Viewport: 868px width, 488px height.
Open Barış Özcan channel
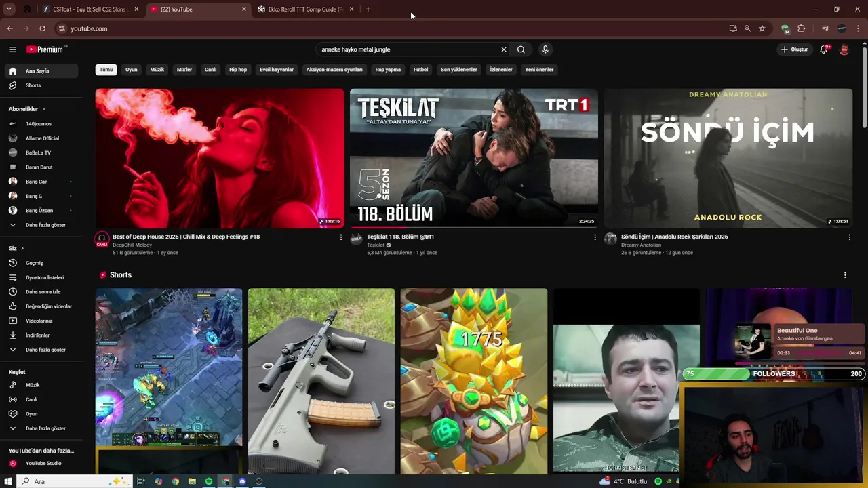[41, 210]
